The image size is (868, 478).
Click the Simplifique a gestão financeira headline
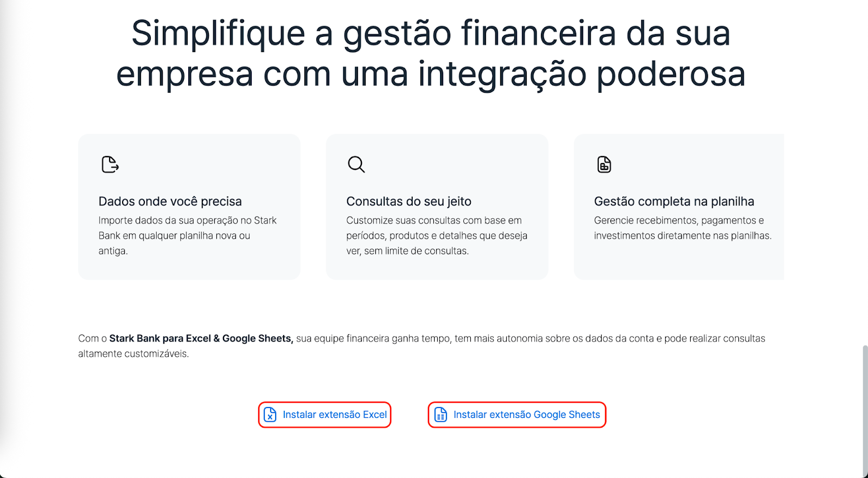[431, 53]
